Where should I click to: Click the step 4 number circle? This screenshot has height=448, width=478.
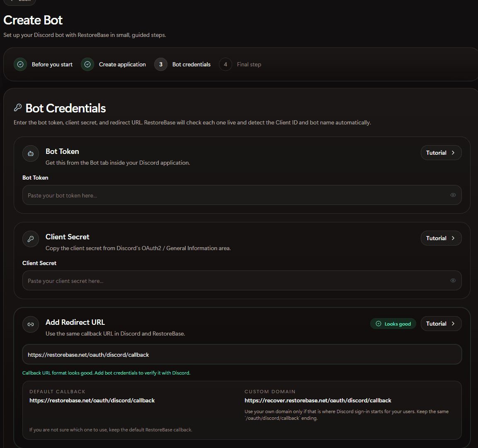tap(225, 64)
